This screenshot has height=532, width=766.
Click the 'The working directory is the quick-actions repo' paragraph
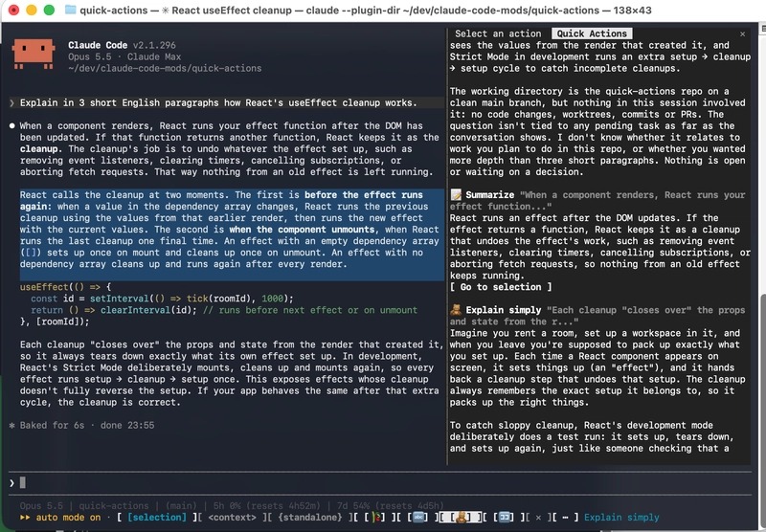tap(597, 131)
